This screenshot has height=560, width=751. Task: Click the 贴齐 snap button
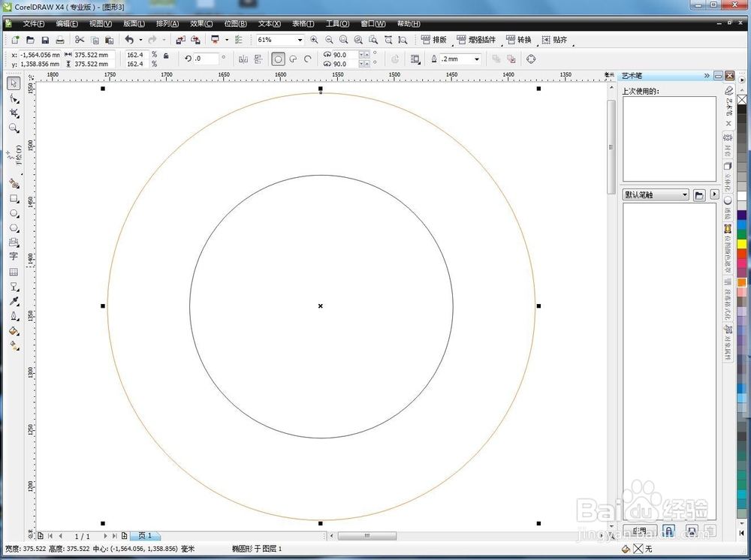tap(555, 40)
